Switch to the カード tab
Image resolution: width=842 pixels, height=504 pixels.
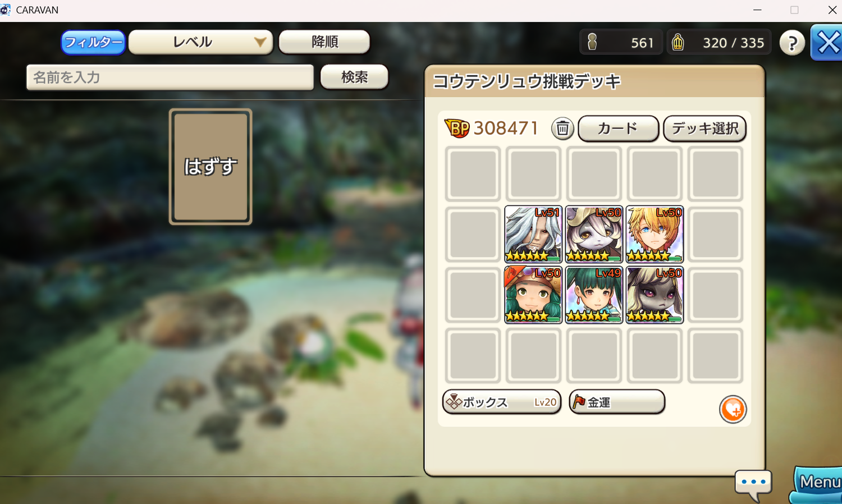pyautogui.click(x=618, y=129)
